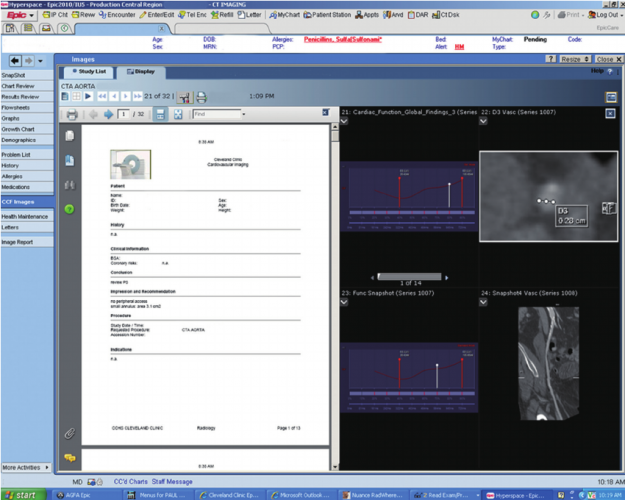This screenshot has height=500, width=625.
Task: Open Chart Review from sidebar
Action: coord(18,86)
